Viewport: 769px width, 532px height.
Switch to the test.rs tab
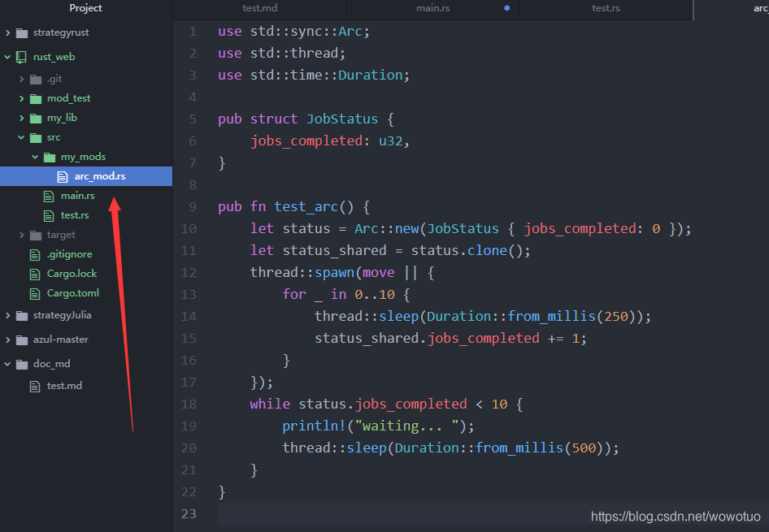[x=606, y=9]
